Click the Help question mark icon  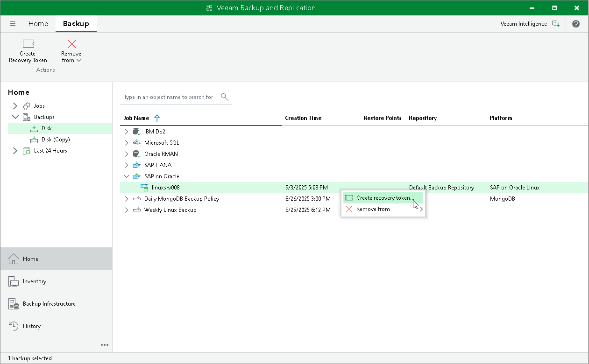pyautogui.click(x=575, y=24)
